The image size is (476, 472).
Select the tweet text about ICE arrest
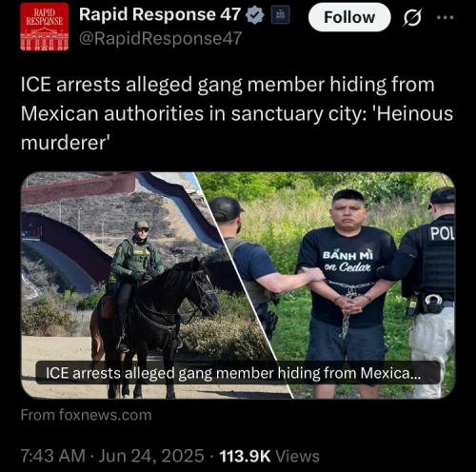coord(237,113)
